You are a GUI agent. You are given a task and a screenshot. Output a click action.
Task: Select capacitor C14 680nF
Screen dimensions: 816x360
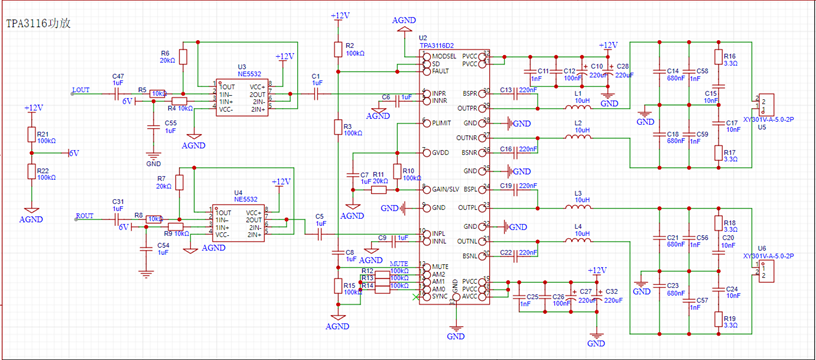click(x=659, y=73)
